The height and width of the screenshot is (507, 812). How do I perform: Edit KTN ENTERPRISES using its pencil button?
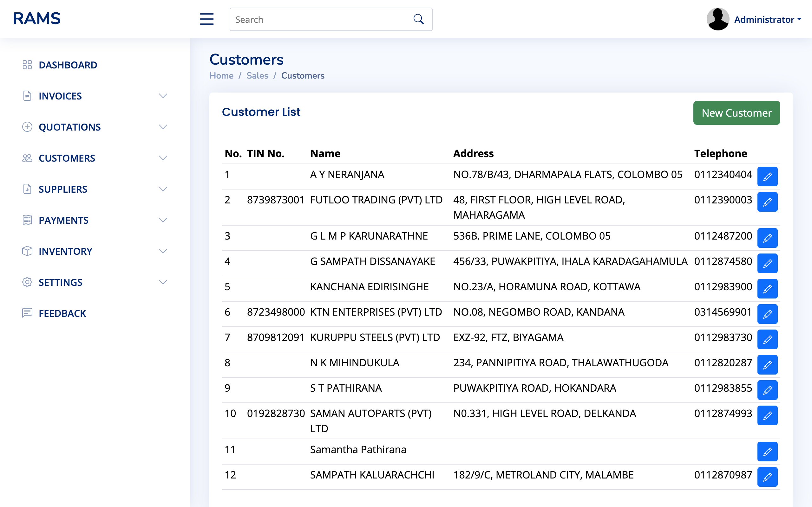[768, 314]
